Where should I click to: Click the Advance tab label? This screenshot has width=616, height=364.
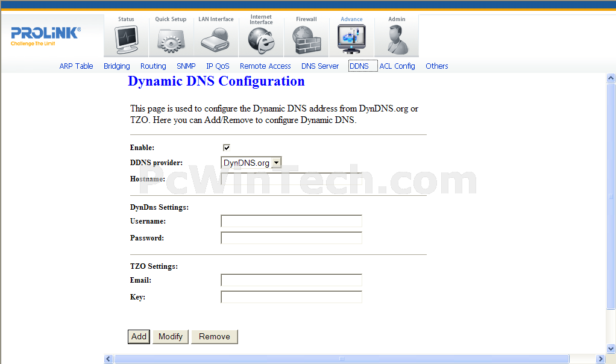pyautogui.click(x=351, y=19)
